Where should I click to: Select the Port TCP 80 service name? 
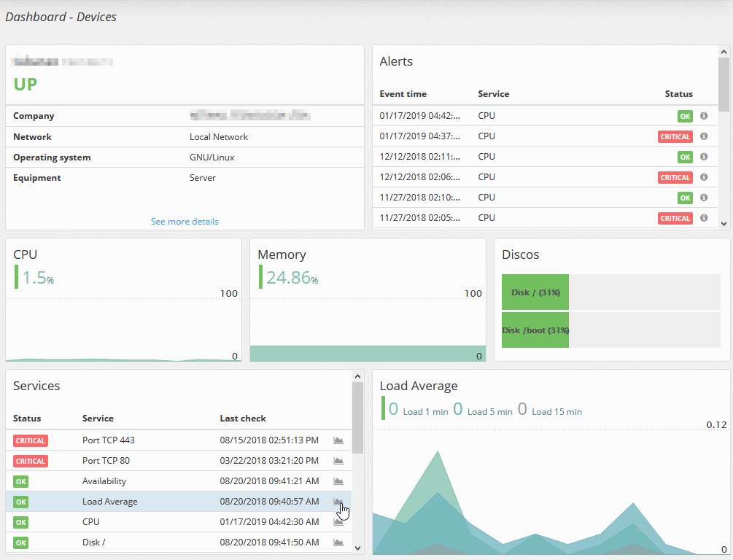pos(106,460)
